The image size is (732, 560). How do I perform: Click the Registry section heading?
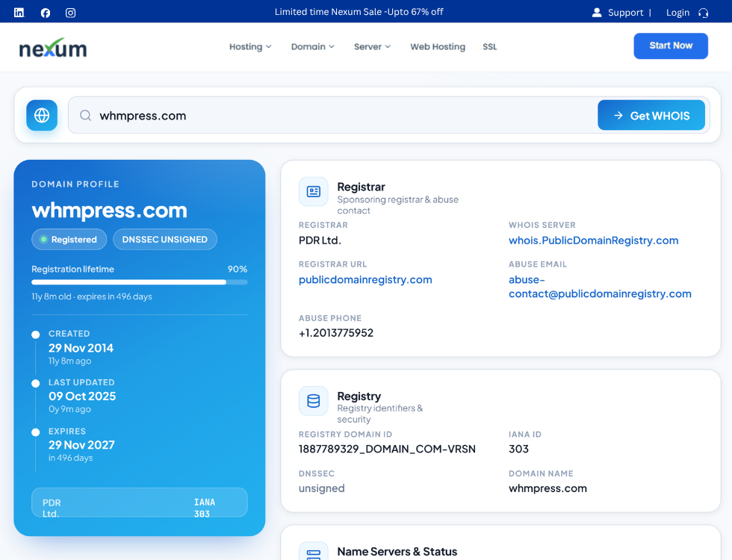tap(359, 396)
